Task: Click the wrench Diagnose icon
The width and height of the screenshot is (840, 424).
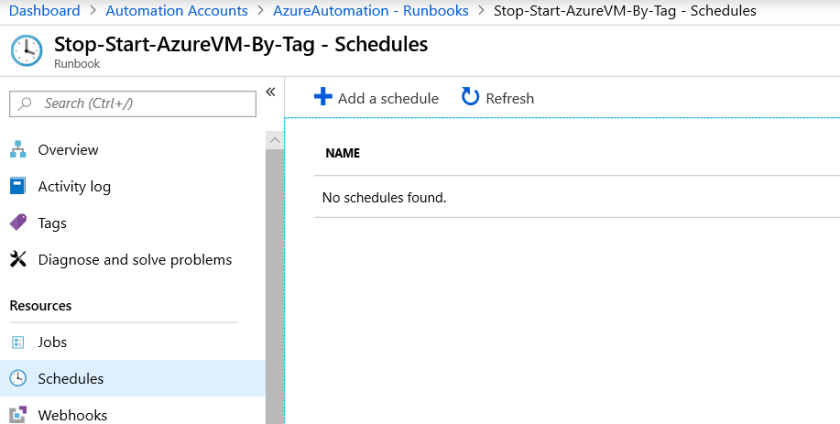Action: pos(18,259)
